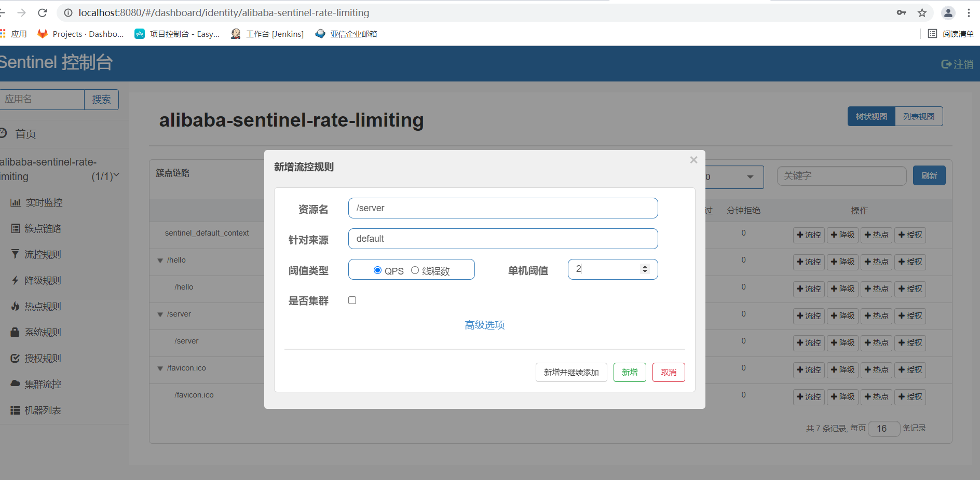Select the QPS threshold type radio
The image size is (980, 480).
tap(377, 270)
